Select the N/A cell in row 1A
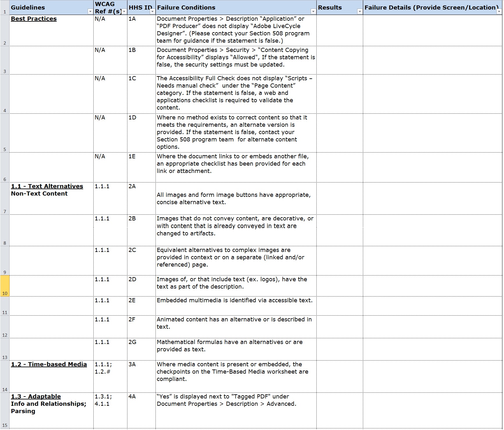 [x=110, y=30]
